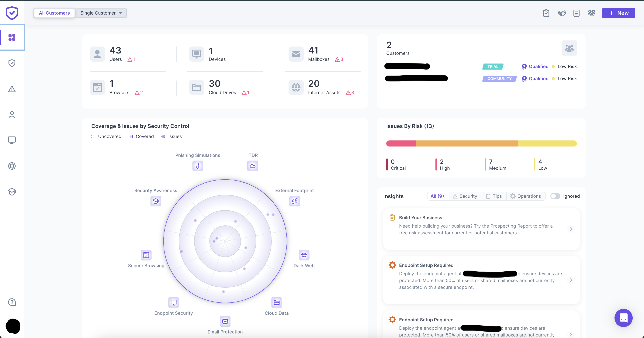Viewport: 644px width, 338px height.
Task: Open the Dashboard grid icon in sidebar
Action: [x=12, y=37]
